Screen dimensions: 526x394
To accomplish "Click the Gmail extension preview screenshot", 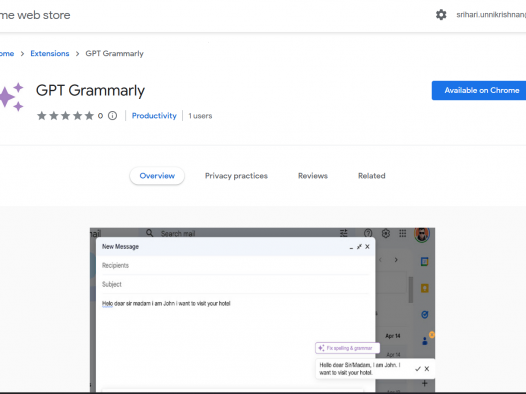I will coord(262,310).
